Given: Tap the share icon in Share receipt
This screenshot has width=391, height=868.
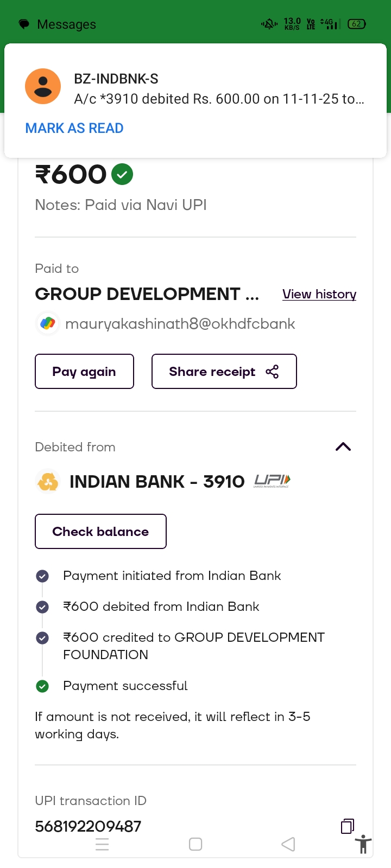Looking at the screenshot, I should [272, 372].
